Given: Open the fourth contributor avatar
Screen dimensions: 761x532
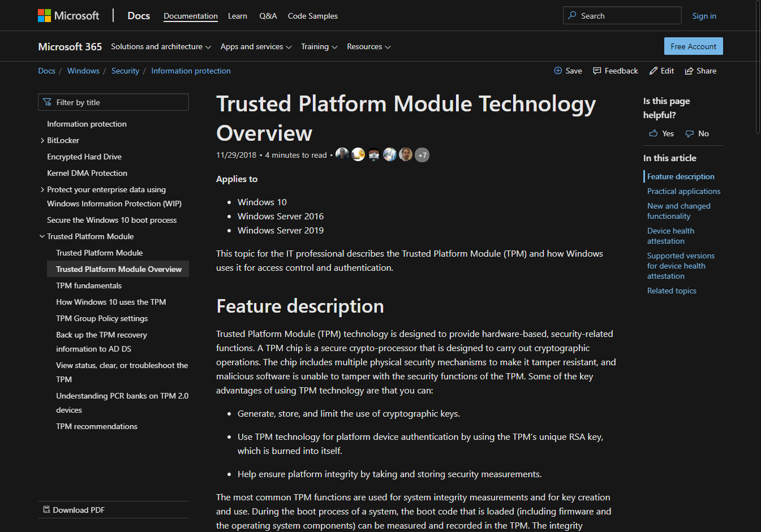Looking at the screenshot, I should [x=390, y=154].
